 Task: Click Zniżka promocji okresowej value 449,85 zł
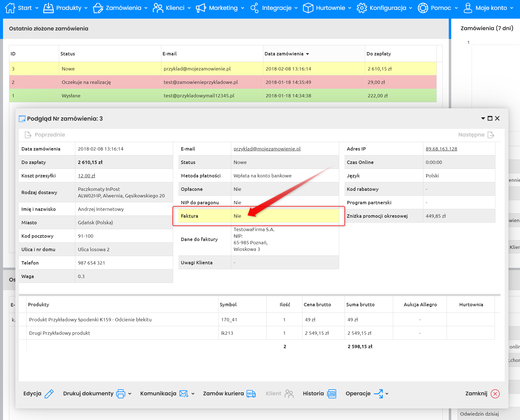(436, 216)
